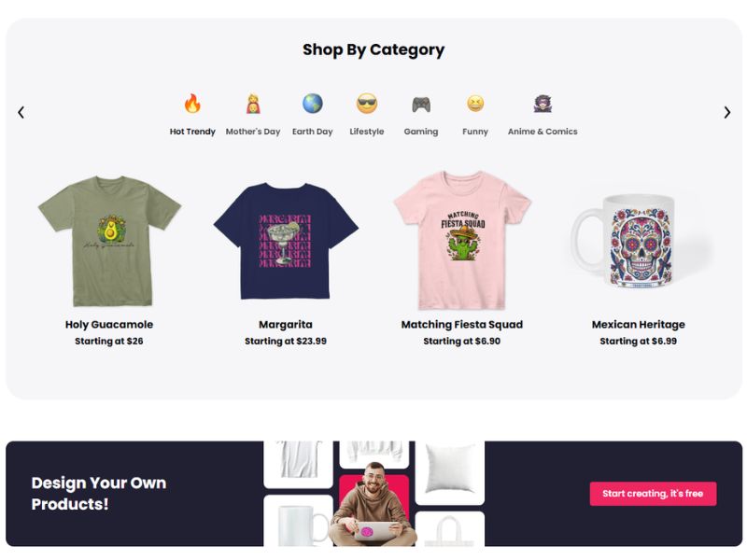Show previous categories with left arrow
747x560 pixels.
click(x=21, y=112)
